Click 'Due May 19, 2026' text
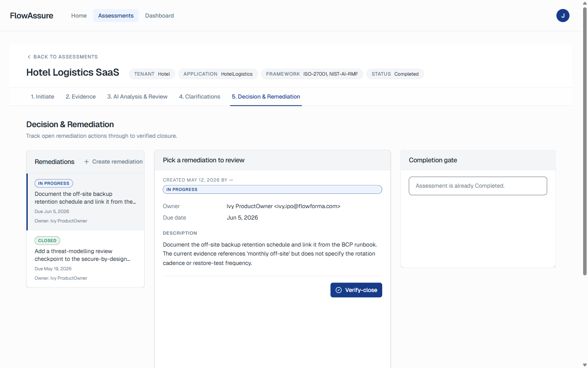Image resolution: width=588 pixels, height=368 pixels. (53, 269)
